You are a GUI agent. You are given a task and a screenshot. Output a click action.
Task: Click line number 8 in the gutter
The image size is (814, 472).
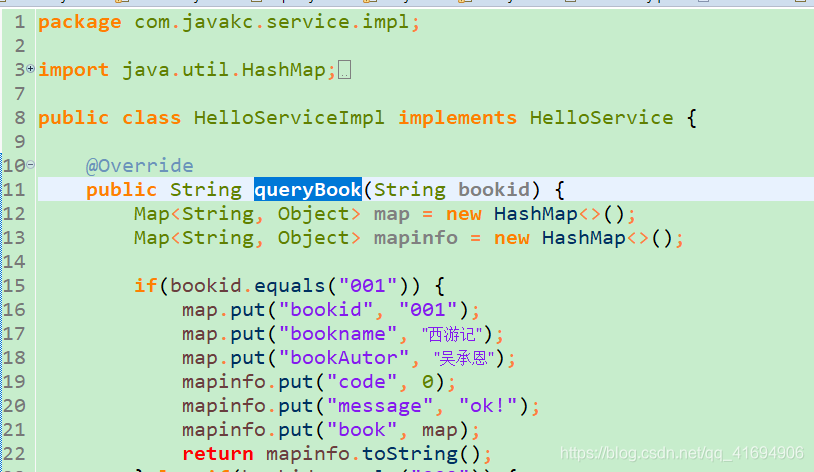coord(20,118)
